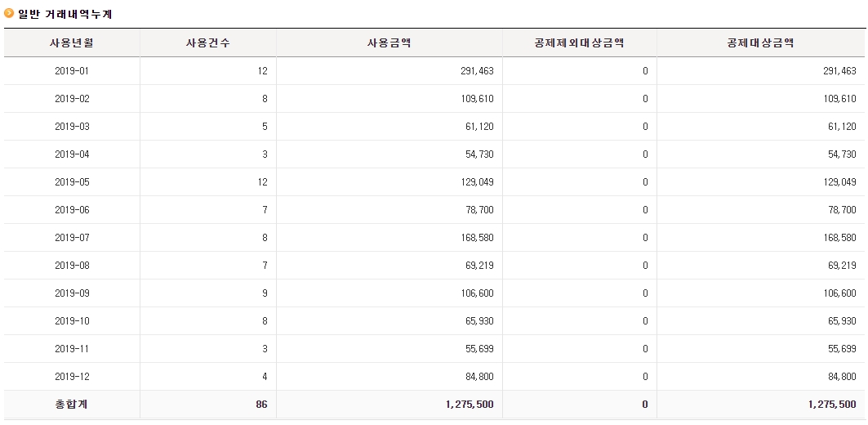Click 사용금액 109,610 in 2019-02 row
This screenshot has height=425, width=868.
[x=477, y=99]
